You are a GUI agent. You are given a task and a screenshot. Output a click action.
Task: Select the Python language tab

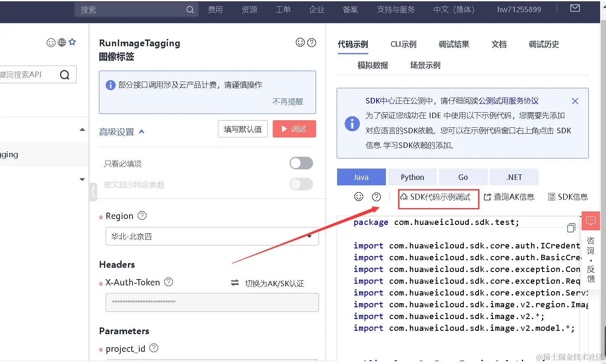(412, 177)
